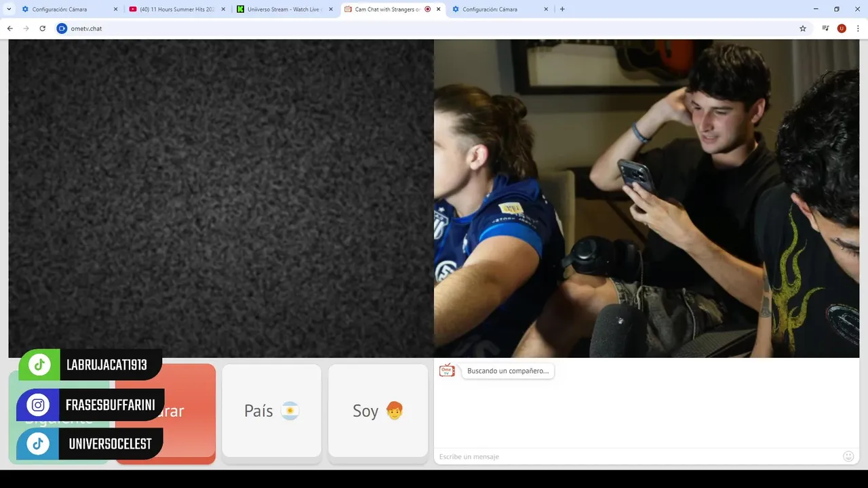This screenshot has width=868, height=488.
Task: Switch to the Uniiverso Stream Kick tab
Action: click(x=284, y=9)
